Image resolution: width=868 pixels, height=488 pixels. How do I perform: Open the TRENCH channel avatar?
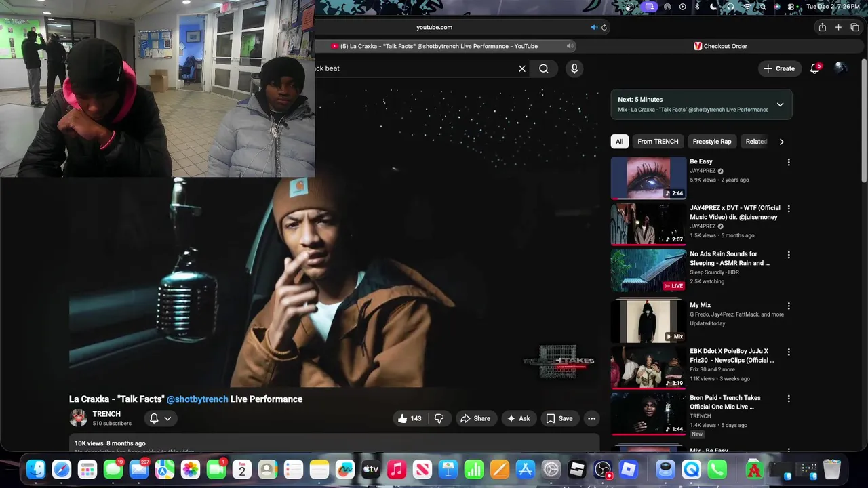[79, 418]
